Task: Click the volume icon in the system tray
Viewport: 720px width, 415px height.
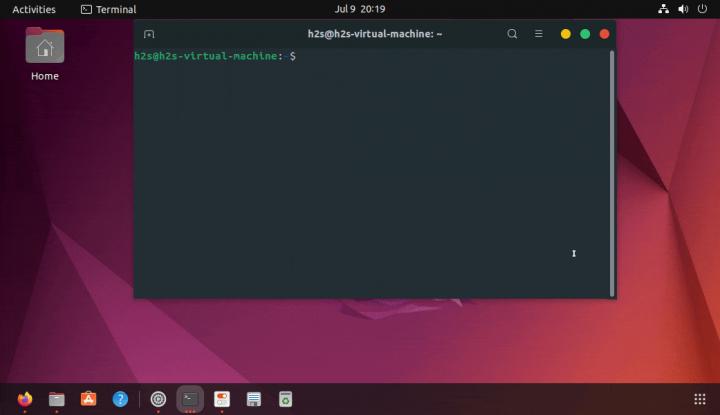Action: pyautogui.click(x=683, y=9)
